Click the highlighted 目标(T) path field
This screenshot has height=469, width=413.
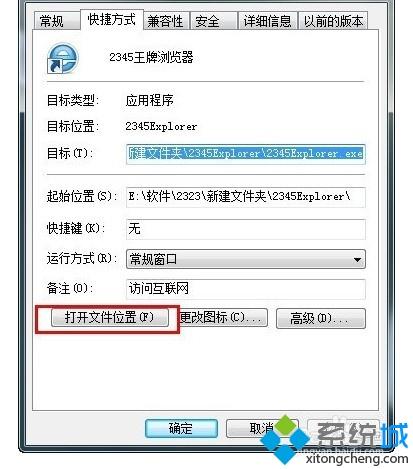click(246, 154)
